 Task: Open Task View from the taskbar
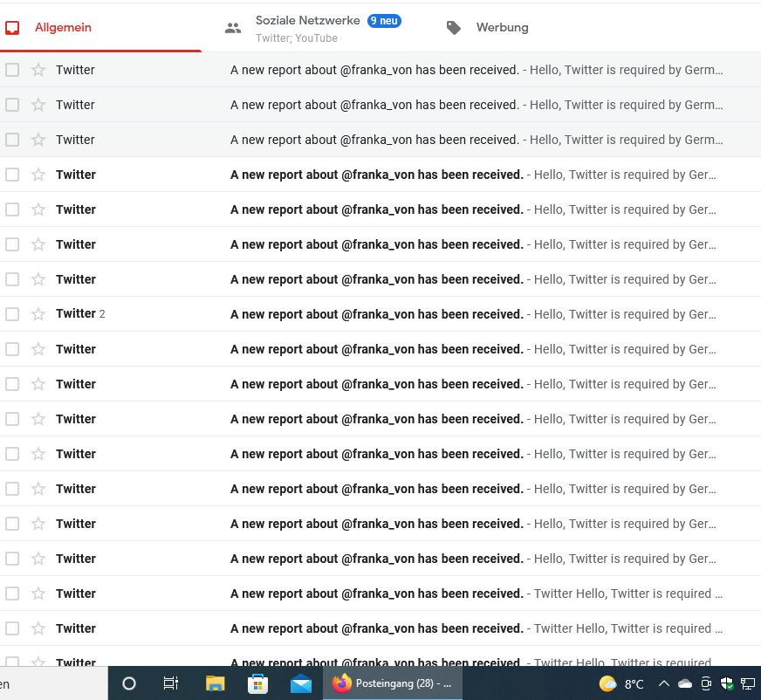pyautogui.click(x=171, y=683)
